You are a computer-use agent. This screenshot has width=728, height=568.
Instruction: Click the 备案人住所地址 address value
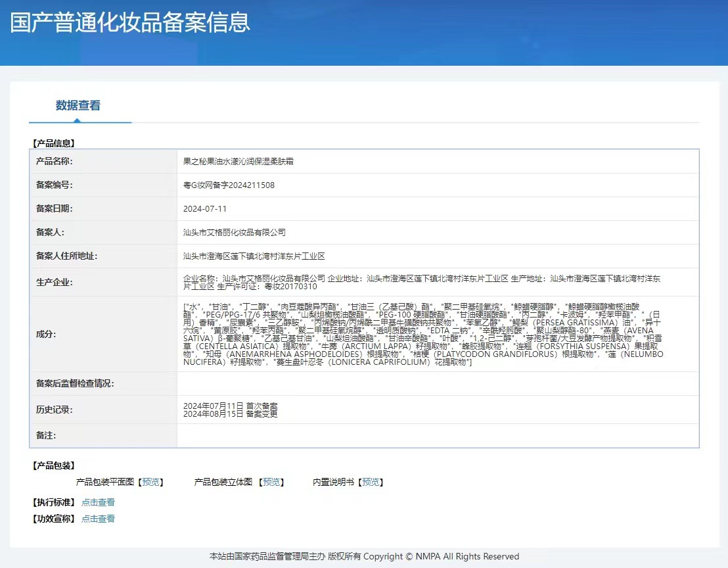(x=254, y=256)
